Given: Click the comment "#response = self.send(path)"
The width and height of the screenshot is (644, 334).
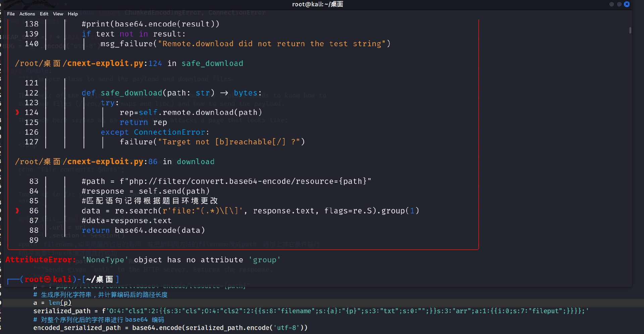Looking at the screenshot, I should (x=146, y=191).
